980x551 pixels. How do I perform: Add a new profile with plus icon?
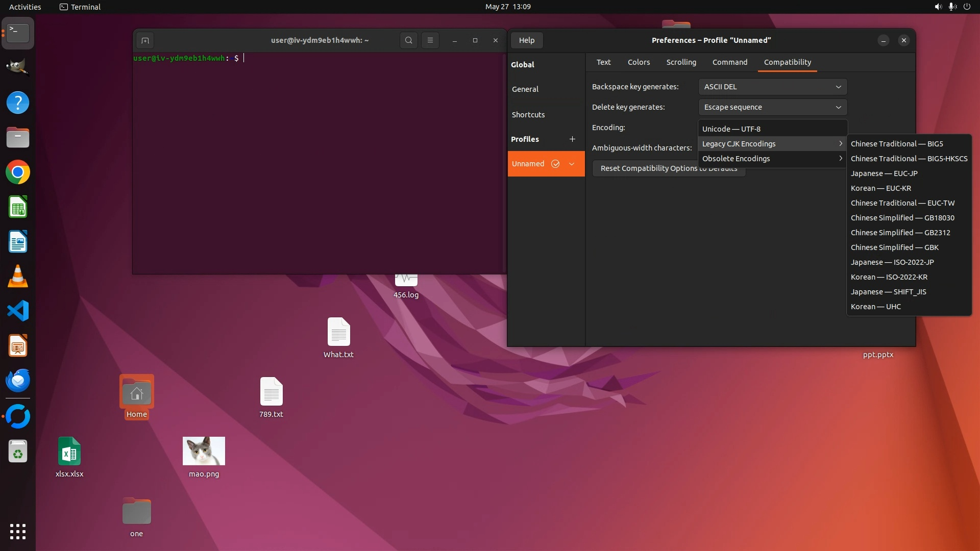pyautogui.click(x=572, y=139)
